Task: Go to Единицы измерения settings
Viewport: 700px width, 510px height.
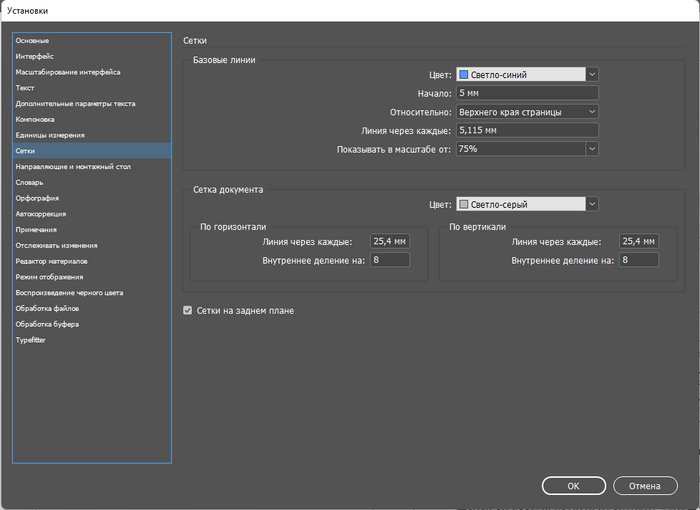Action: pos(50,135)
